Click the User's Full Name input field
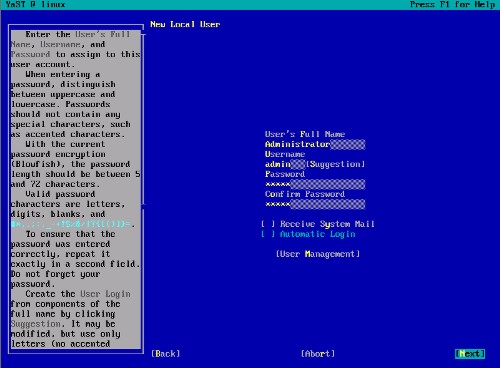Screen dimensions: 500x368 click(315, 144)
